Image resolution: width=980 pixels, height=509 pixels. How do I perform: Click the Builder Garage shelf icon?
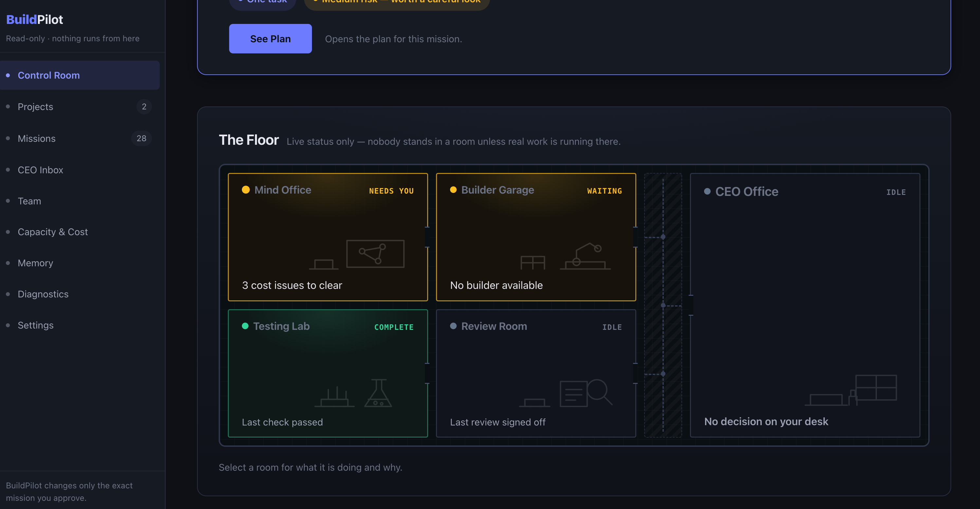[x=533, y=263]
